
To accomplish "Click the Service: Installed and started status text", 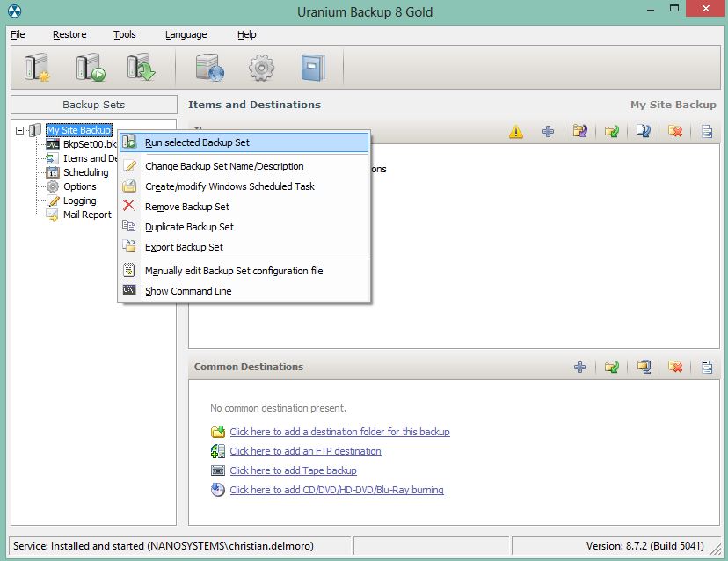I will pos(164,546).
